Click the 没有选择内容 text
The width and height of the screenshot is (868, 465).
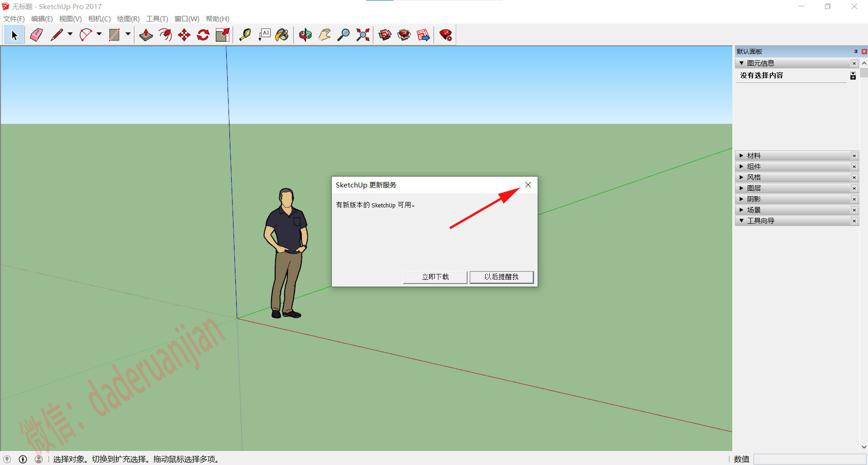pyautogui.click(x=762, y=75)
